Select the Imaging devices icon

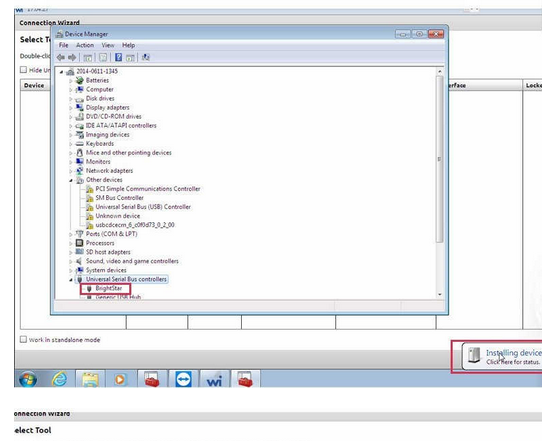[80, 134]
